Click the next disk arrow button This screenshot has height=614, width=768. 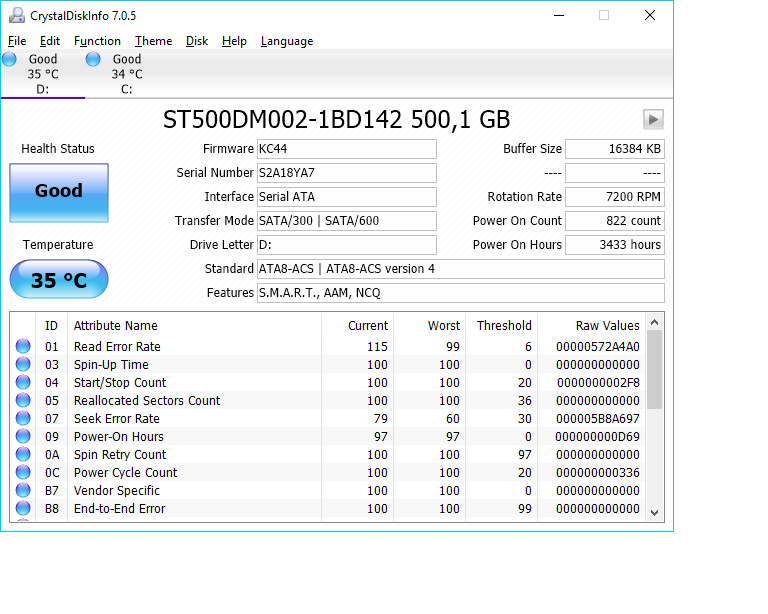653,119
